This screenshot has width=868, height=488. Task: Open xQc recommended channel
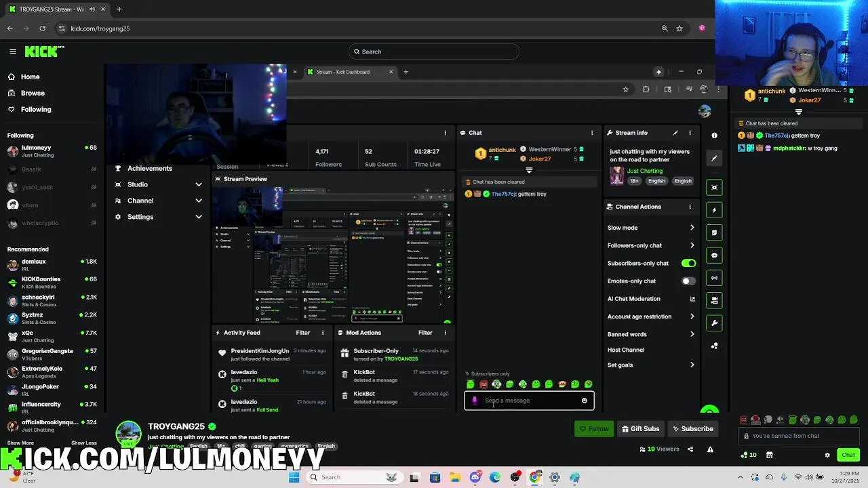52,336
